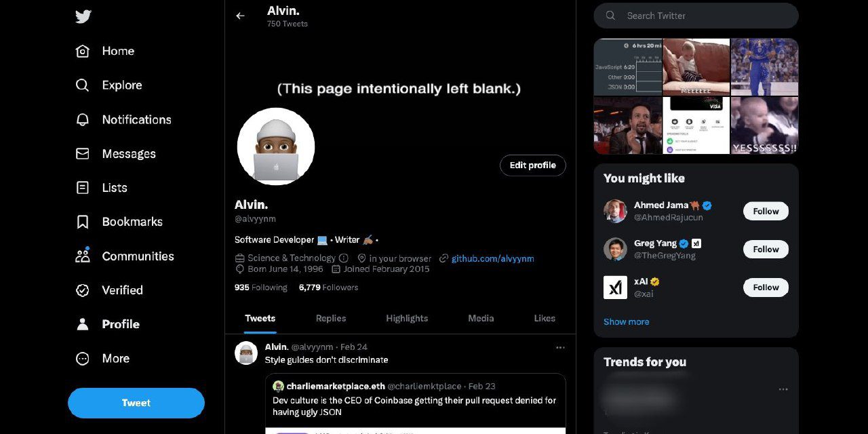Screen dimensions: 868x434
Task: Switch to the Replies tab
Action: pyautogui.click(x=331, y=318)
